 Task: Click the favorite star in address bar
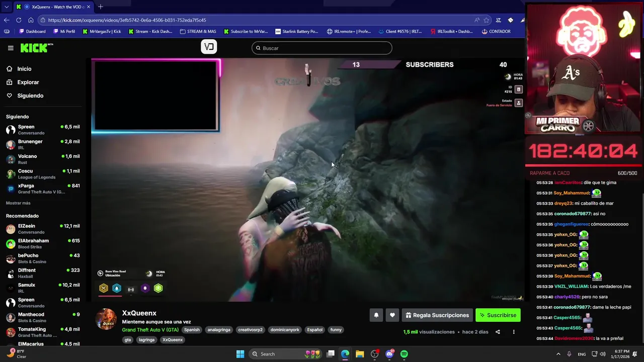coord(487,20)
